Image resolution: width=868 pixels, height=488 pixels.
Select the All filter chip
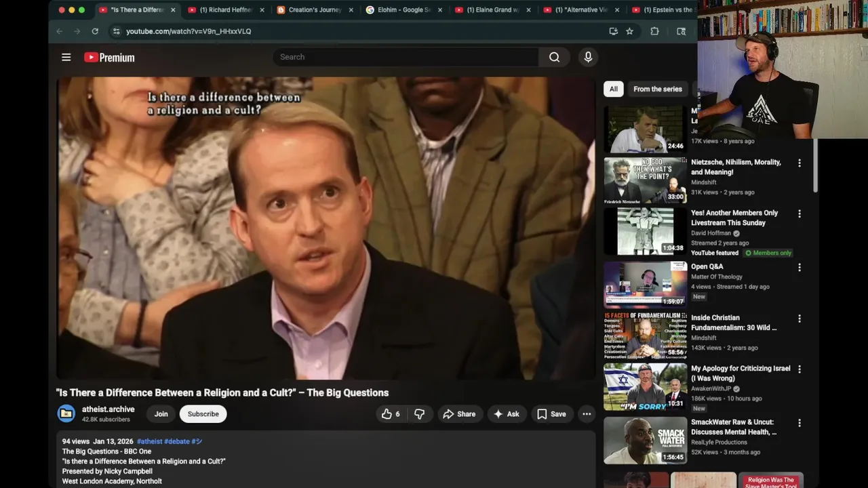(x=613, y=89)
